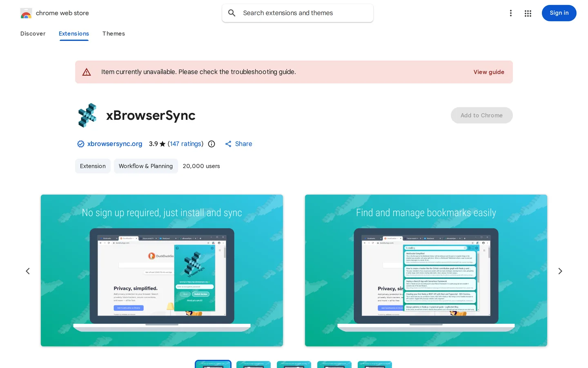Show previous screenshot with left arrow
The height and width of the screenshot is (368, 588).
tap(28, 271)
